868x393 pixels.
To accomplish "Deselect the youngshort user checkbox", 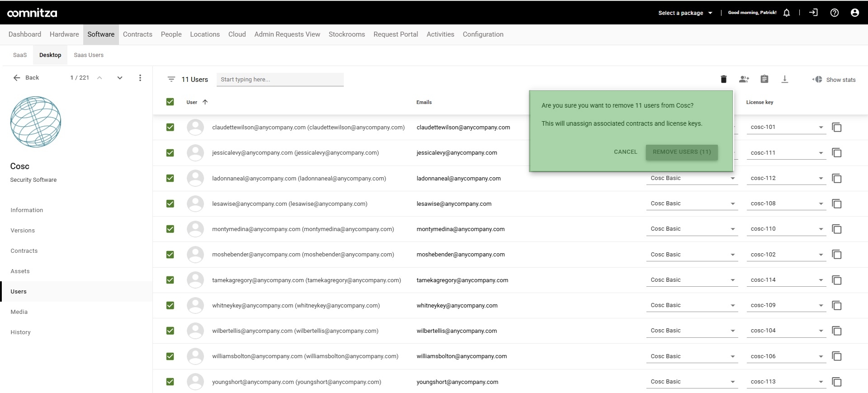I will [x=170, y=382].
